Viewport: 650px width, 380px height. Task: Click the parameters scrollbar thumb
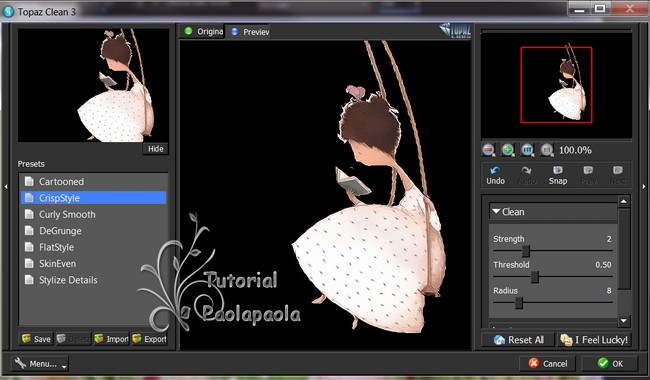pos(624,249)
